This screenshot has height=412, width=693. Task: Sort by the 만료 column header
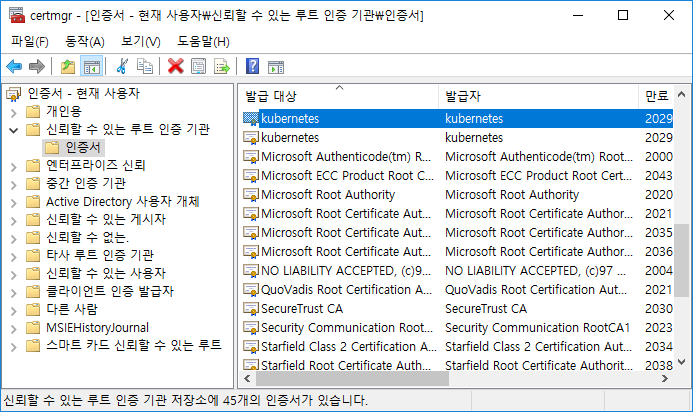coord(656,96)
